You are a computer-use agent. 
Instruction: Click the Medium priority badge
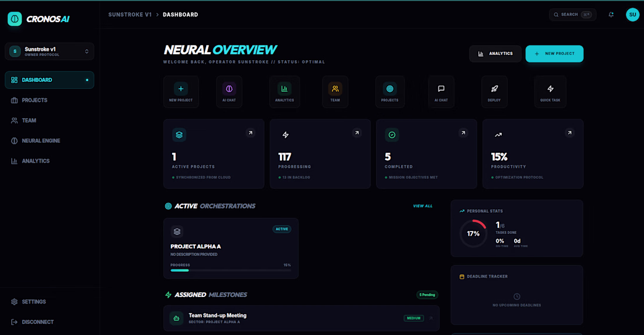point(413,318)
